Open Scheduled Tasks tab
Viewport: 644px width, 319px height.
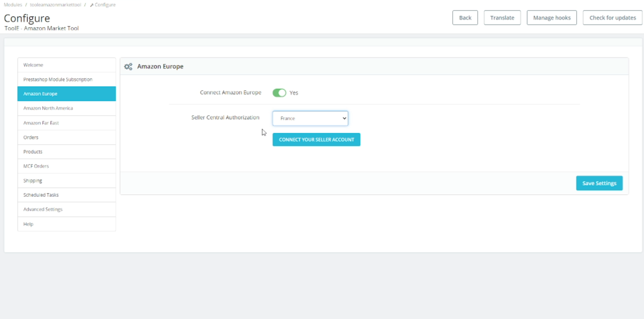click(67, 195)
